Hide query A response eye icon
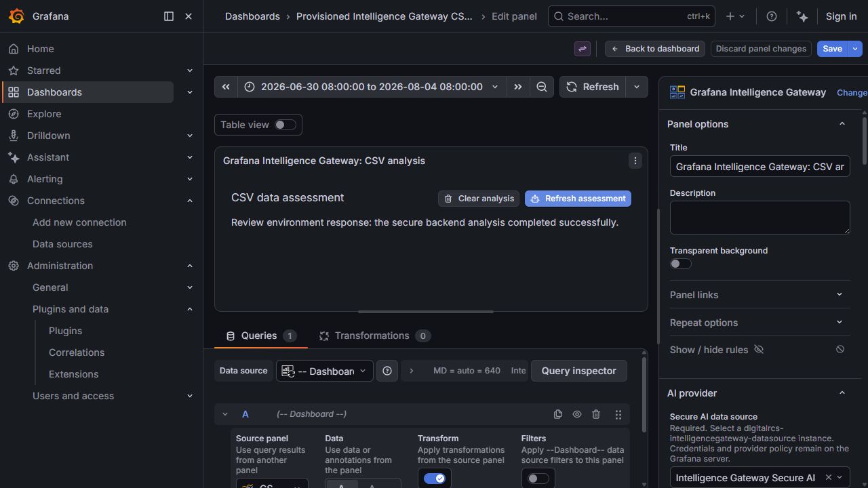This screenshot has width=868, height=488. click(577, 414)
